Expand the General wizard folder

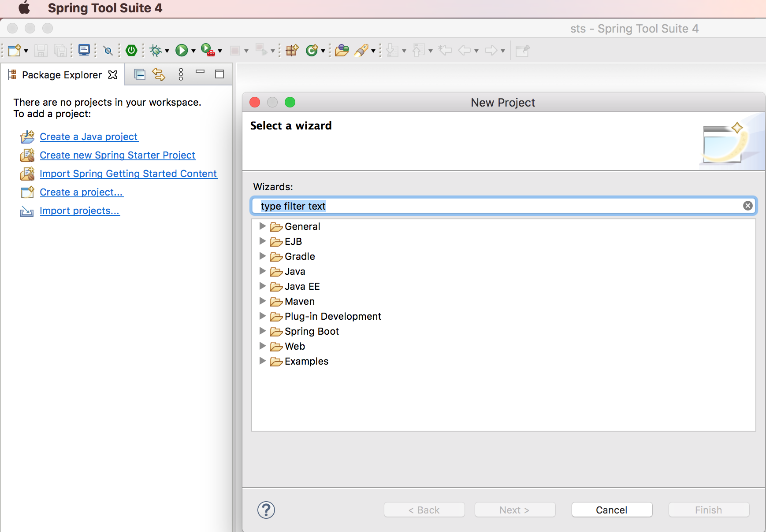click(x=262, y=226)
